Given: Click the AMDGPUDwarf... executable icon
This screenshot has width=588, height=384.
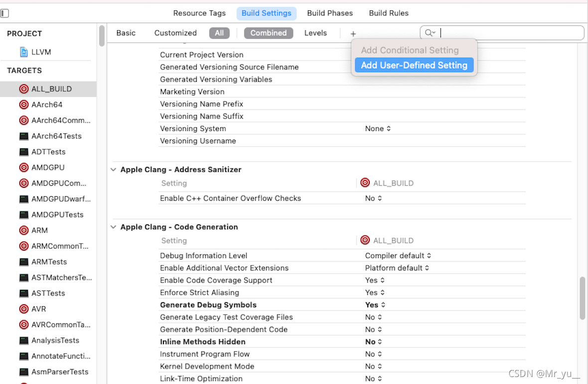Looking at the screenshot, I should pyautogui.click(x=23, y=199).
